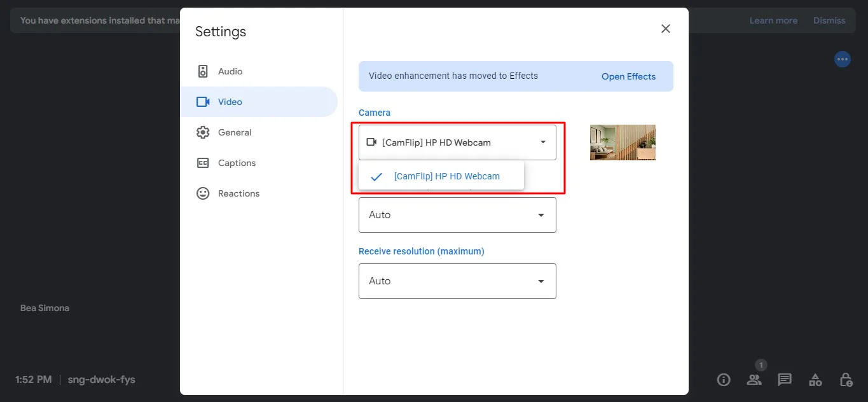The height and width of the screenshot is (402, 868).
Task: Open the activities shapes icon
Action: (815, 380)
